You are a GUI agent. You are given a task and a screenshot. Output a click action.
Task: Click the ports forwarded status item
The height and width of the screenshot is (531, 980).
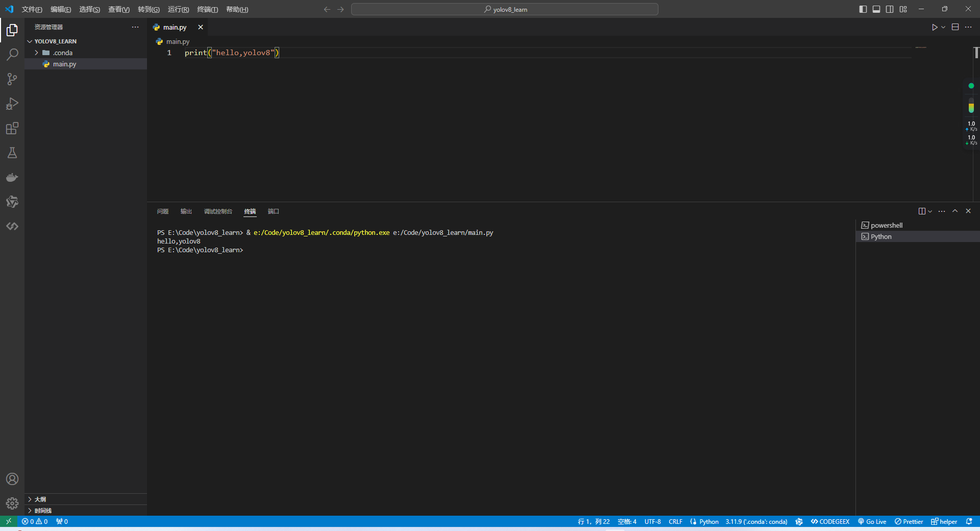pos(62,521)
